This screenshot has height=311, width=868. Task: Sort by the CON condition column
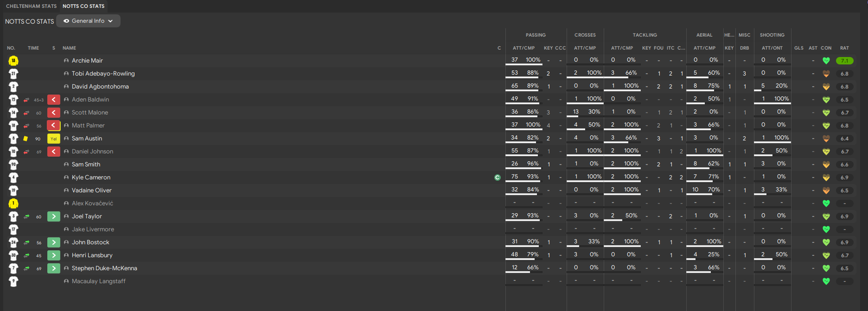[826, 48]
